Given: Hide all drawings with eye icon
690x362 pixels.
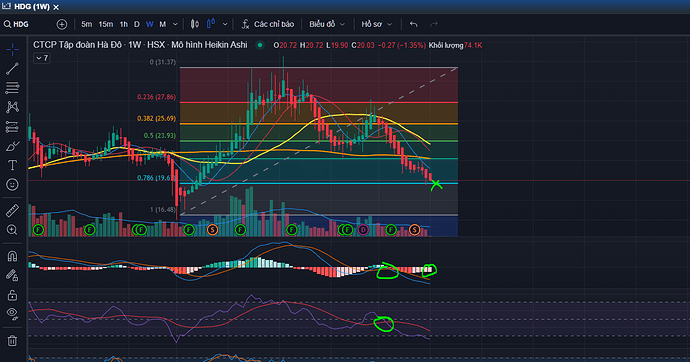Looking at the screenshot, I should [x=12, y=314].
